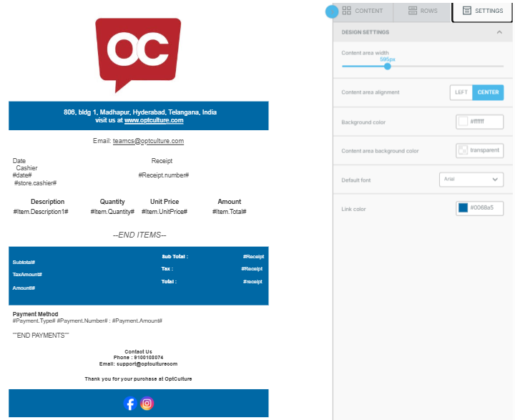Click the transparent content background swatch
515x420 pixels.
(x=463, y=150)
